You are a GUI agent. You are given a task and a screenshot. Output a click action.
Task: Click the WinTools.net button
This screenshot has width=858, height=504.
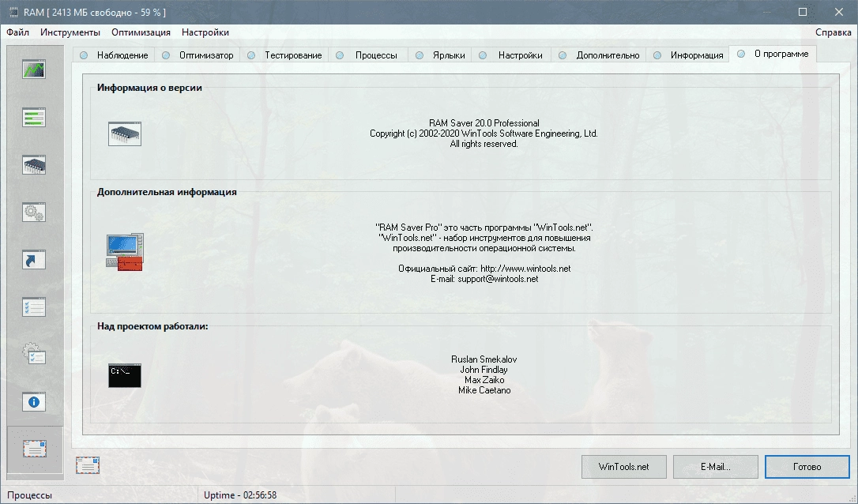click(624, 467)
